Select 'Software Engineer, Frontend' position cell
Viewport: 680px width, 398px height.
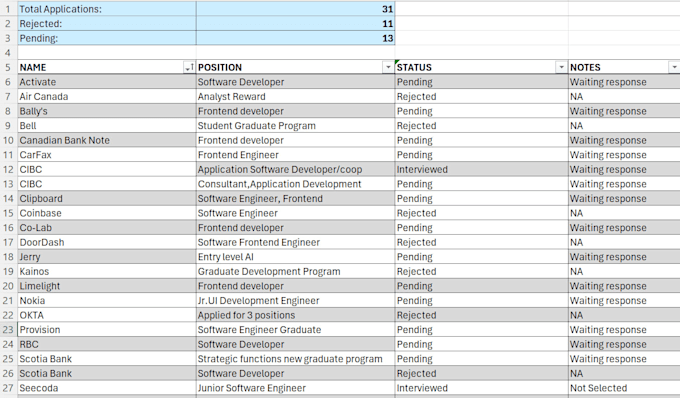(x=295, y=199)
